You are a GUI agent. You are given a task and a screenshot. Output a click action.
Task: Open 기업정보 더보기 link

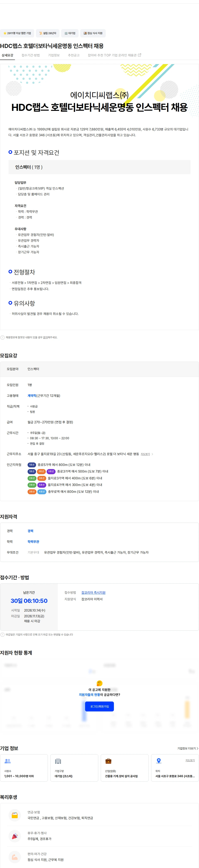tap(188, 748)
